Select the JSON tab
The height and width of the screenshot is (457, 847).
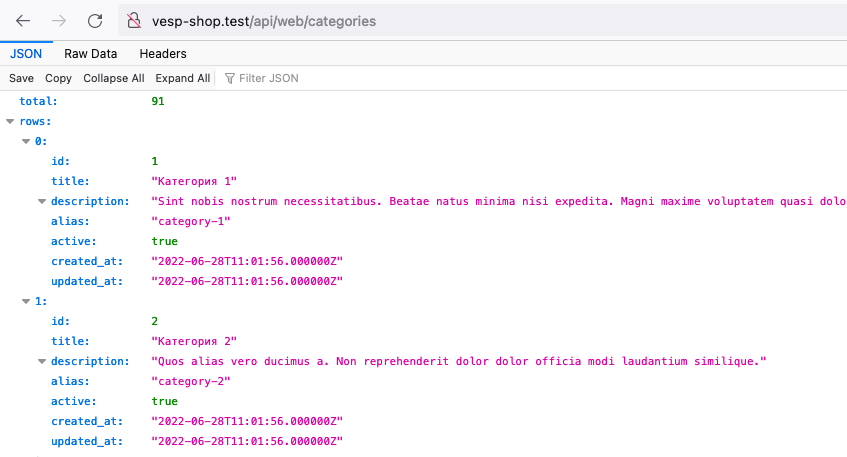pyautogui.click(x=26, y=54)
